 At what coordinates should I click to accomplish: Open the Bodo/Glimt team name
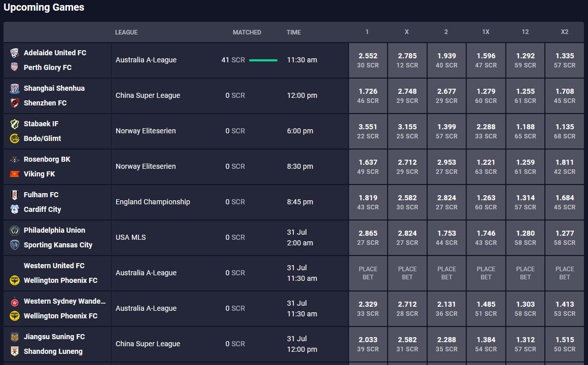(43, 139)
